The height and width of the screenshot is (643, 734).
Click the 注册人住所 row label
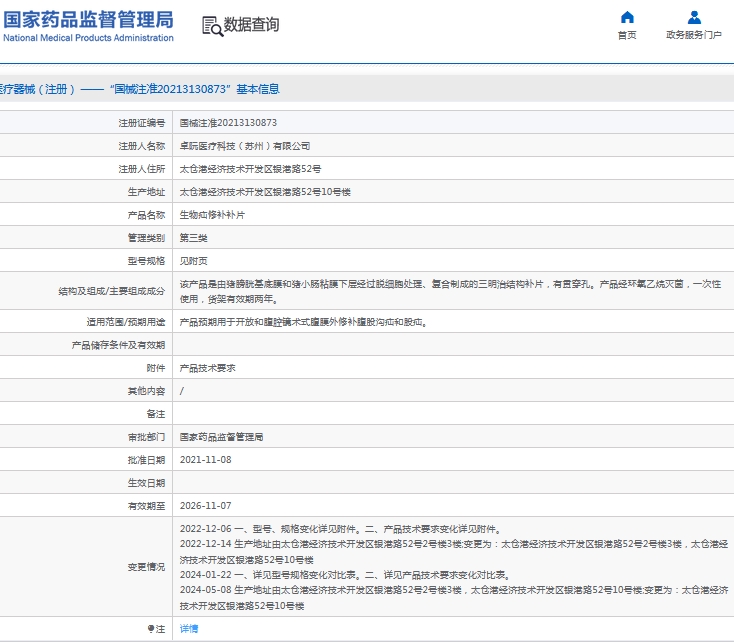pos(142,169)
